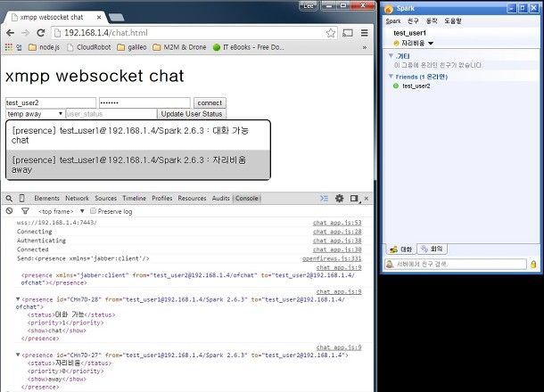The height and width of the screenshot is (392, 544).
Task: Open the M2M & Drone bookmark folder
Action: (x=179, y=47)
